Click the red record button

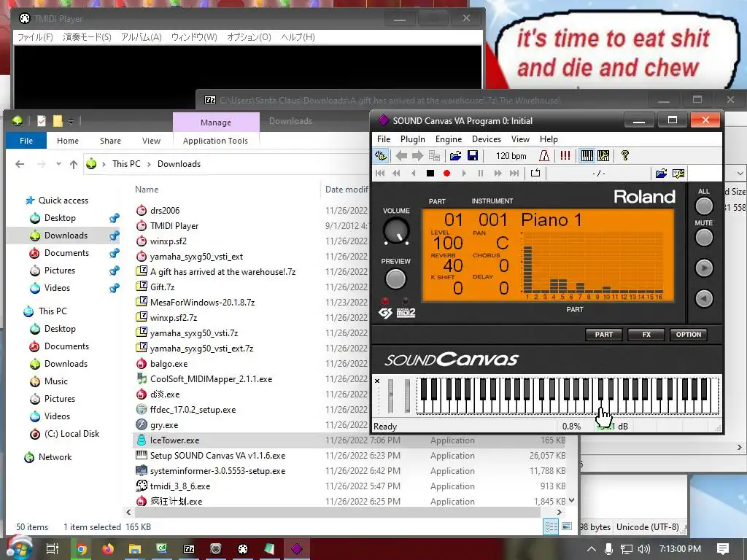tap(447, 174)
